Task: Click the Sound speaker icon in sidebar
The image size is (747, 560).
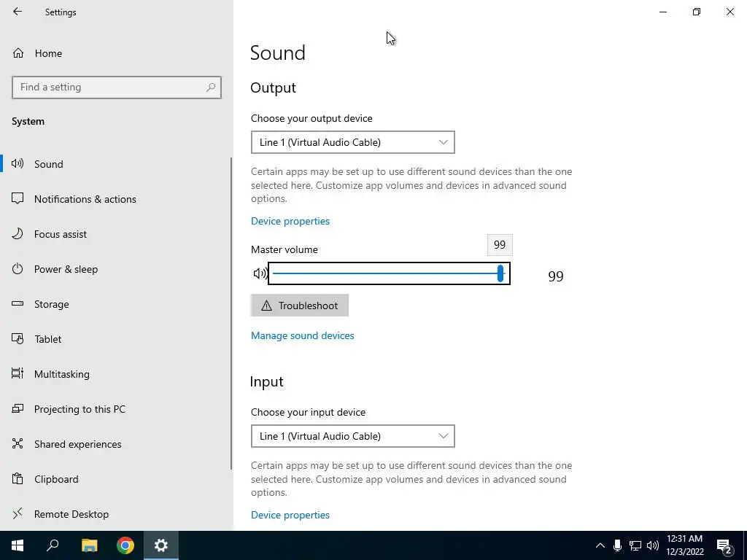Action: point(18,164)
